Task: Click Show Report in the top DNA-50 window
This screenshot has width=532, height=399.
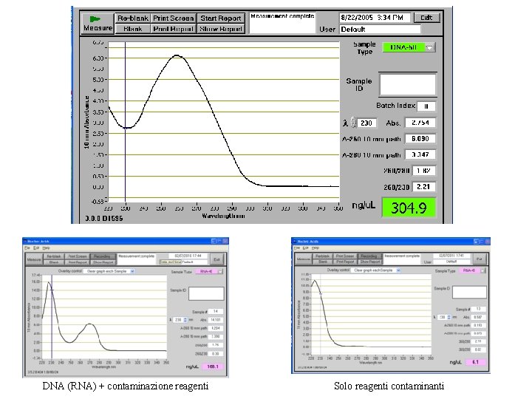Action: [x=221, y=29]
